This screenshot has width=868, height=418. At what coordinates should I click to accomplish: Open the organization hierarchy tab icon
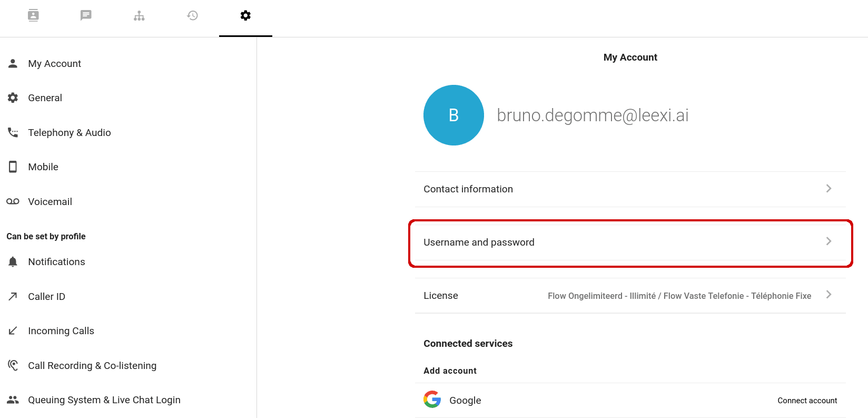139,16
